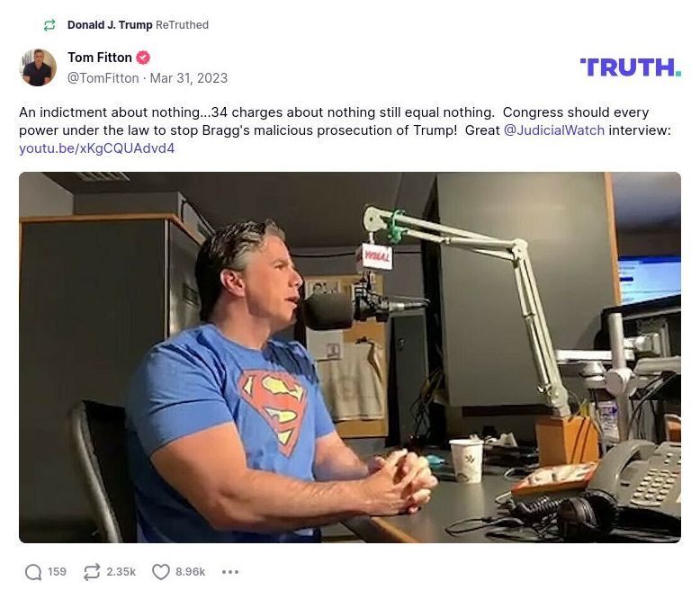This screenshot has width=700, height=599.
Task: Open Tom Fitton's profile avatar
Action: coord(38,67)
